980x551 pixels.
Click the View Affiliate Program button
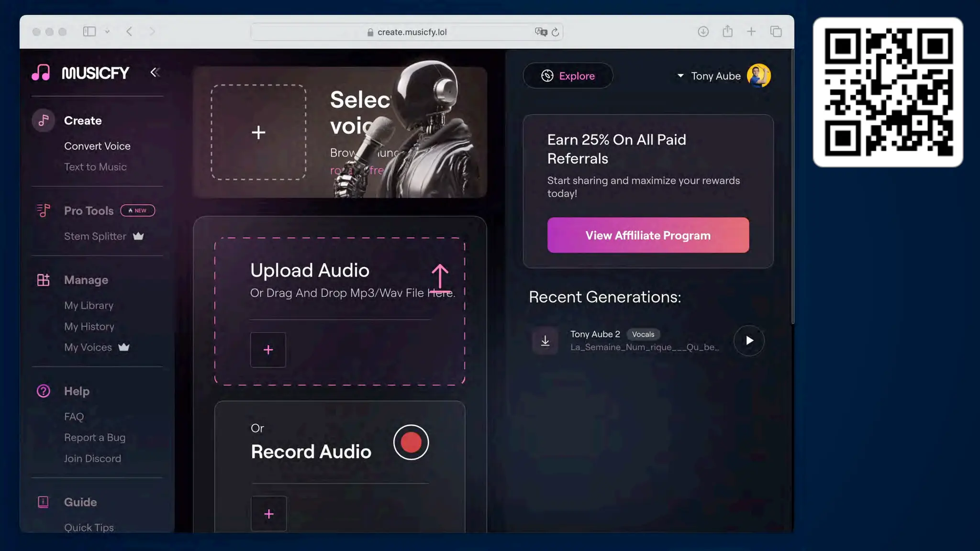tap(648, 235)
